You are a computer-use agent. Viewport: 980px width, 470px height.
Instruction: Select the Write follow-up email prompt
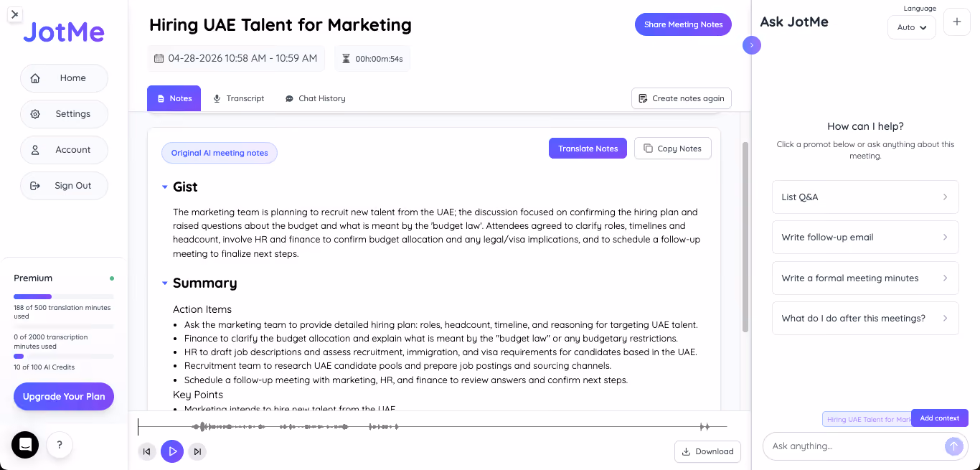(x=865, y=237)
